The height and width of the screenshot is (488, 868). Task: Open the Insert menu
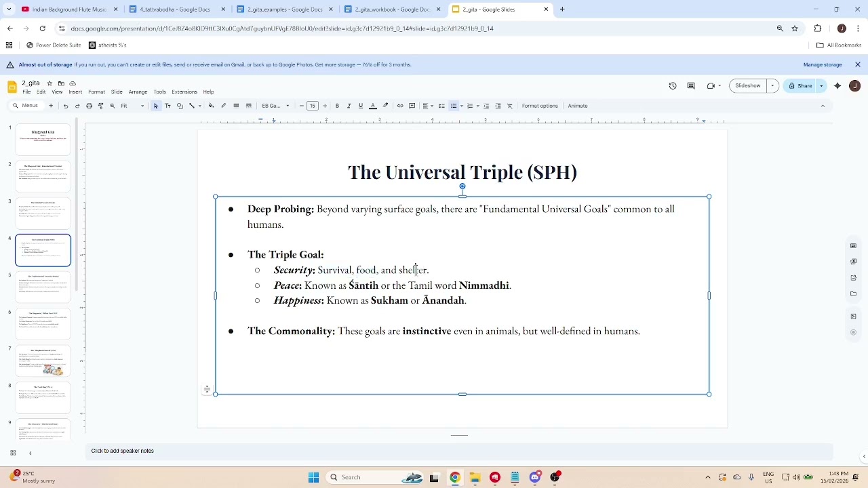75,92
